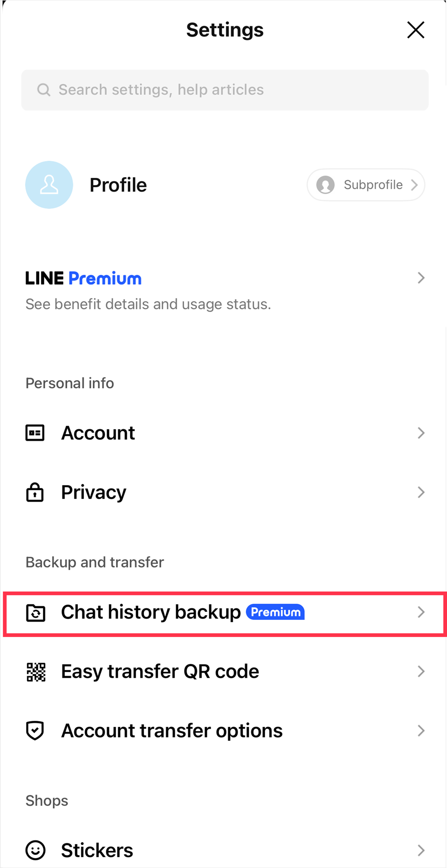Click the blue Premium badge label
The image size is (447, 868).
pyautogui.click(x=275, y=612)
